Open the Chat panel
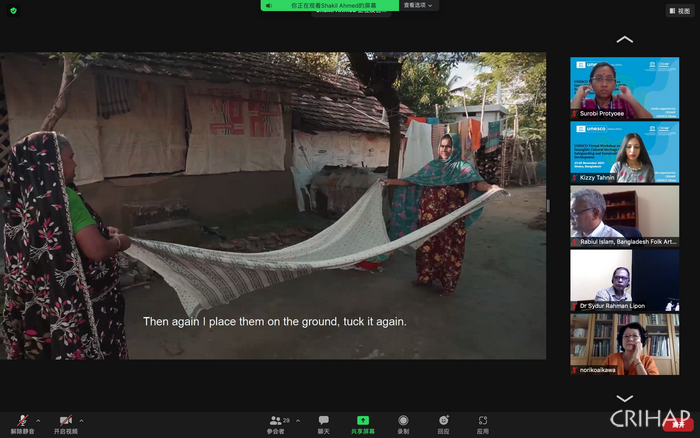This screenshot has height=438, width=700. (323, 423)
